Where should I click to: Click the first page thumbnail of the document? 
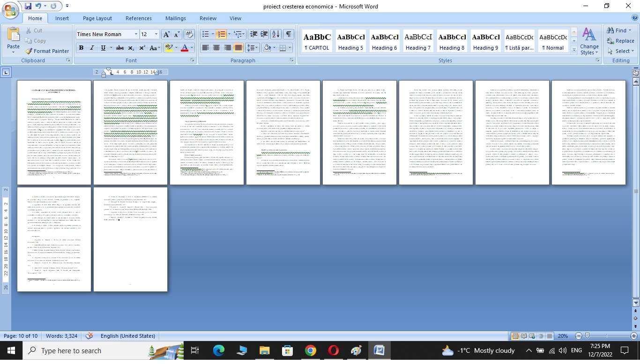tap(54, 133)
